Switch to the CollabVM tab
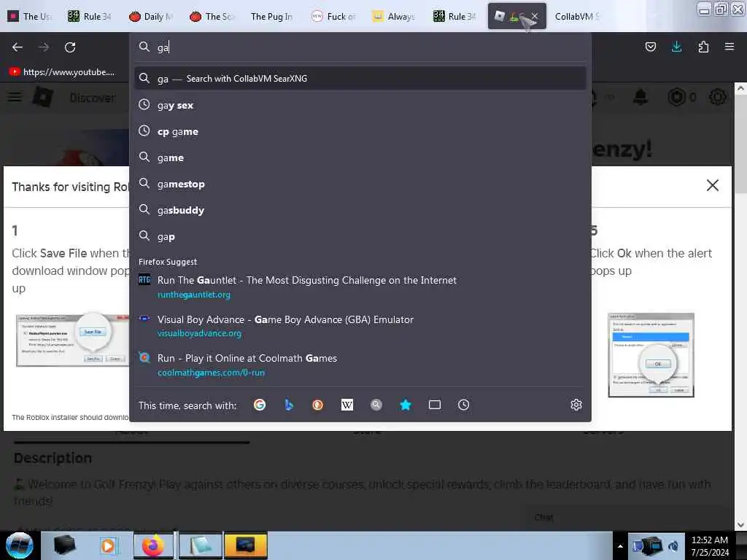This screenshot has height=560, width=747. [576, 16]
